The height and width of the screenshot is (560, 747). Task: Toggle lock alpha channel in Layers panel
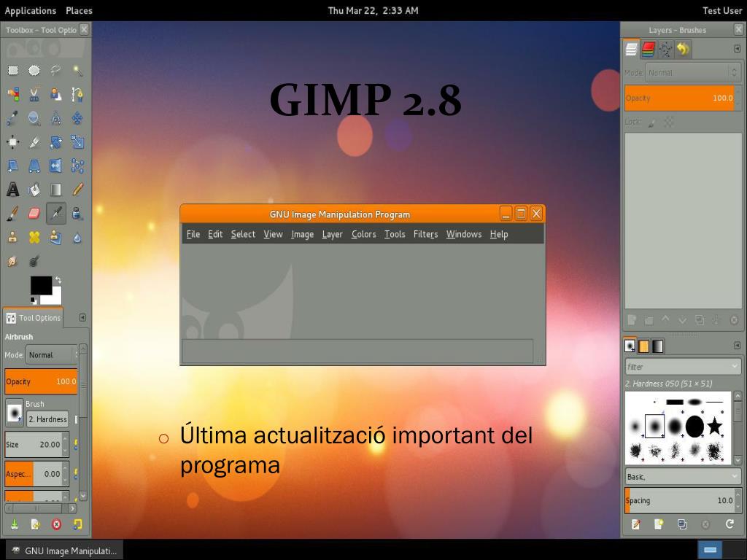pyautogui.click(x=669, y=122)
